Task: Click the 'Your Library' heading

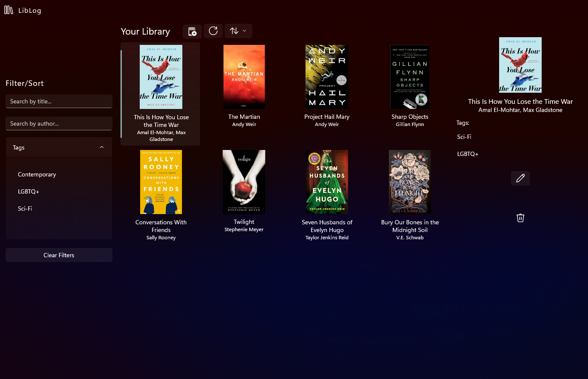Action: [x=145, y=31]
